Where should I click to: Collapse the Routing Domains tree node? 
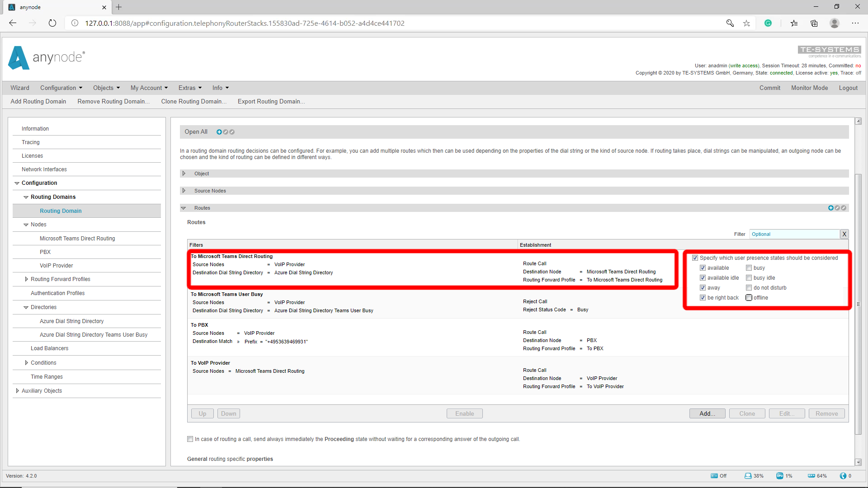coord(26,197)
